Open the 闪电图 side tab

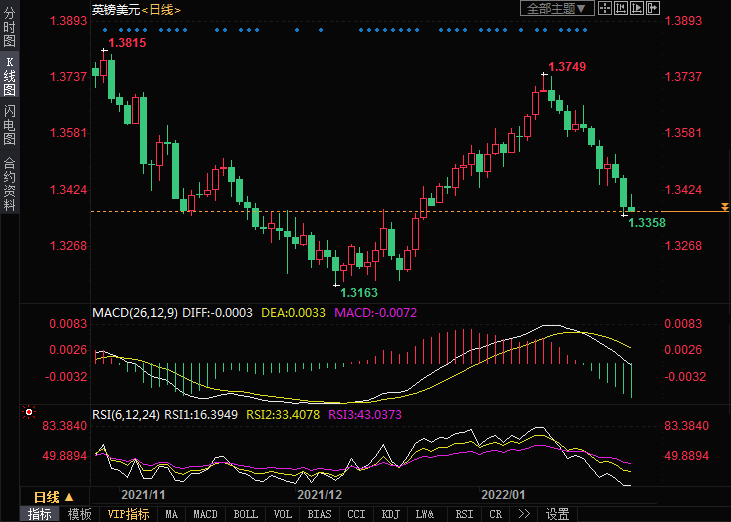pos(9,124)
